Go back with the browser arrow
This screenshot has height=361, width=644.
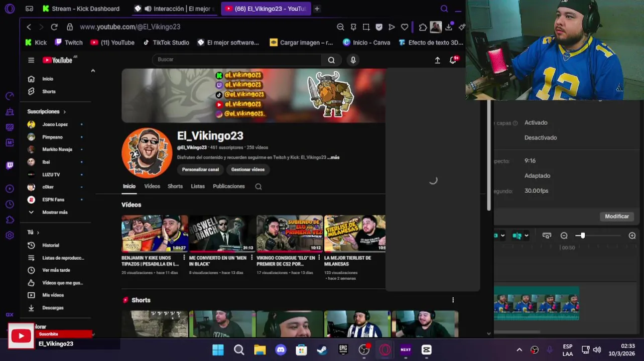pos(29,27)
